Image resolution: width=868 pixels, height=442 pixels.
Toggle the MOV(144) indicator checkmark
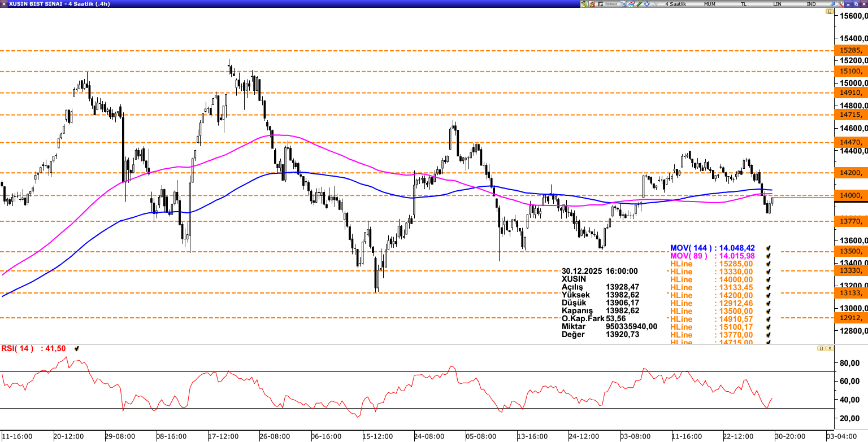(x=768, y=248)
